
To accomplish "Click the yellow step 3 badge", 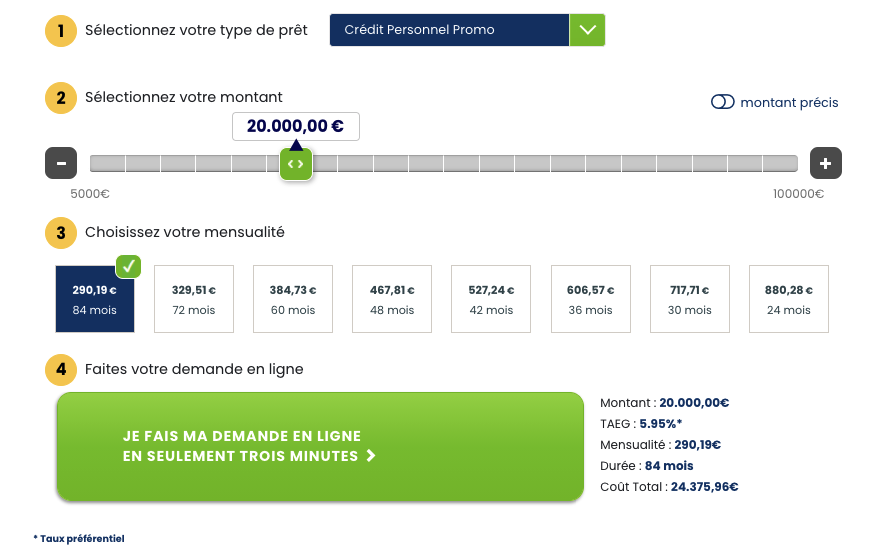I will point(61,233).
